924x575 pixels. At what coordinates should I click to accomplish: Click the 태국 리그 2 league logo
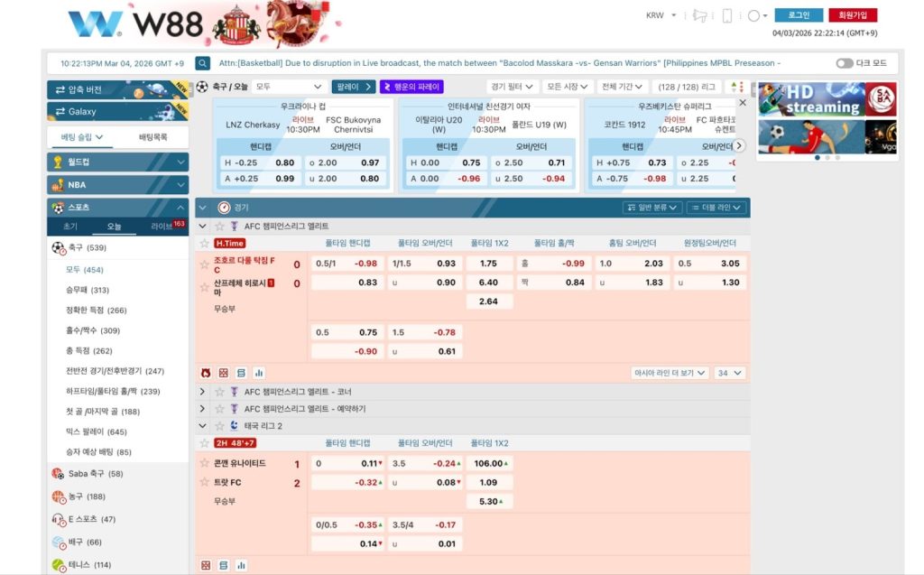(234, 426)
